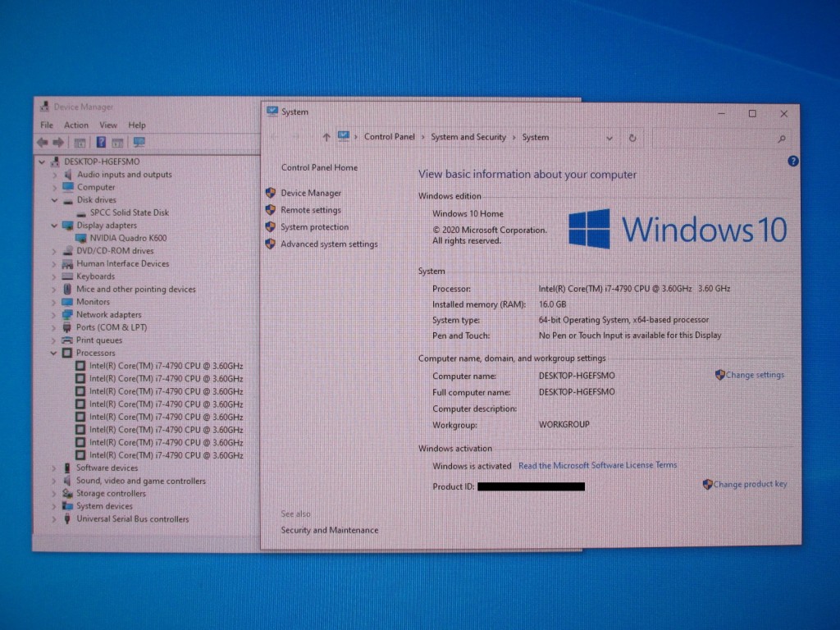Screen dimensions: 840x630
Task: Click the blue Help icon in System window
Action: click(x=793, y=161)
